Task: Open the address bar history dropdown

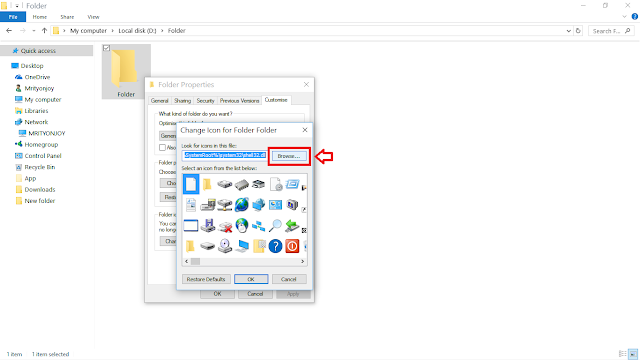Action: 569,31
